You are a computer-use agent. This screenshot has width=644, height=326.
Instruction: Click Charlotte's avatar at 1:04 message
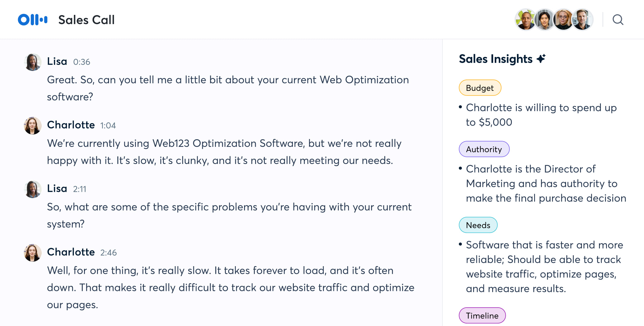(33, 126)
